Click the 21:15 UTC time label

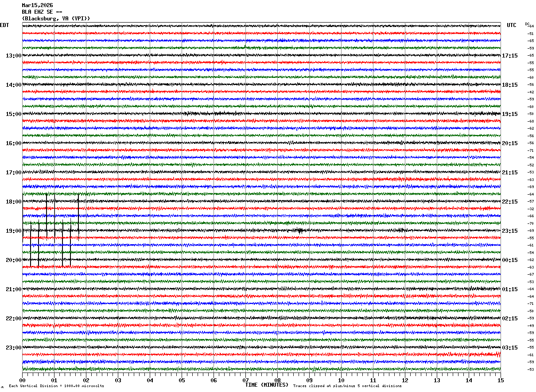coord(510,173)
